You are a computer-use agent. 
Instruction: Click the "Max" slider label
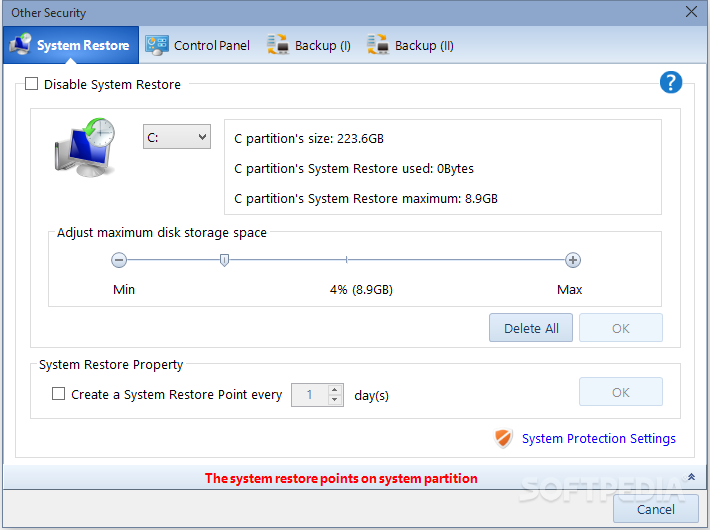coord(570,289)
